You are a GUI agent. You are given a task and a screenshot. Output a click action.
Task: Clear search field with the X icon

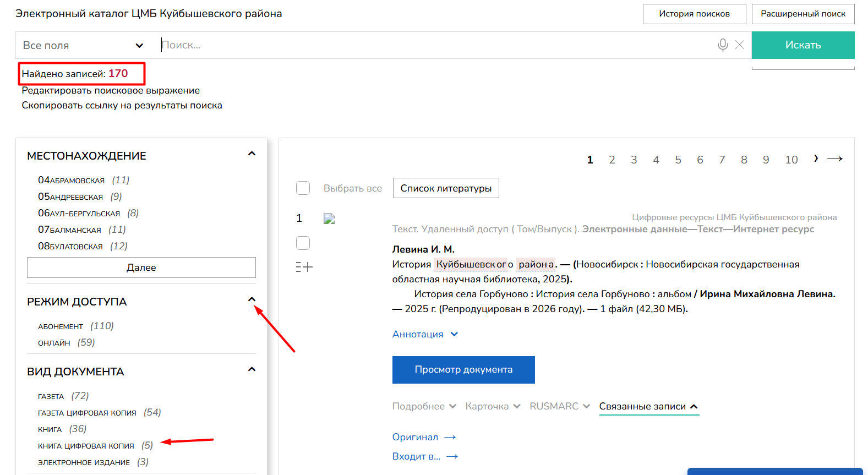pos(740,45)
